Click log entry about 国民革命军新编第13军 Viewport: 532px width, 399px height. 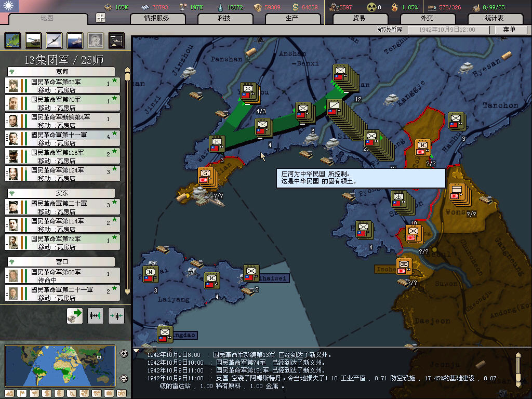click(x=239, y=354)
